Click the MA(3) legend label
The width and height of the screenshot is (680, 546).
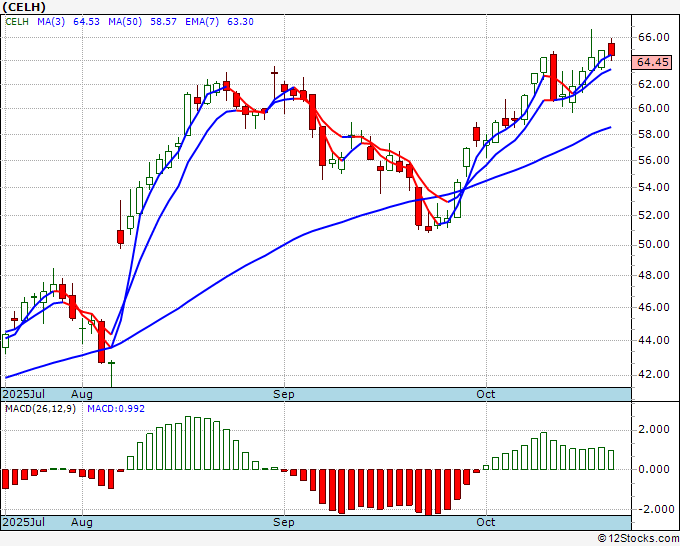(x=51, y=22)
